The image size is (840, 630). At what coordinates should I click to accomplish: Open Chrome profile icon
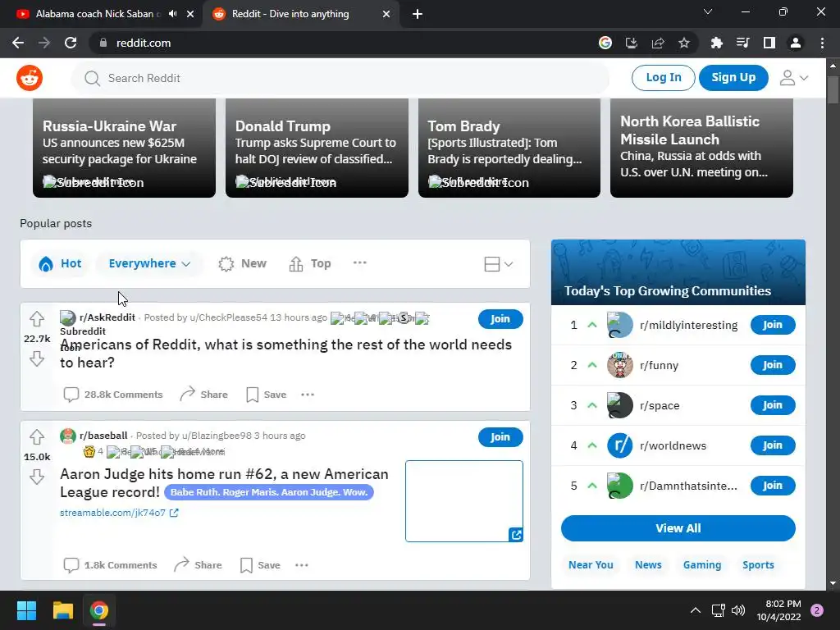pos(796,43)
